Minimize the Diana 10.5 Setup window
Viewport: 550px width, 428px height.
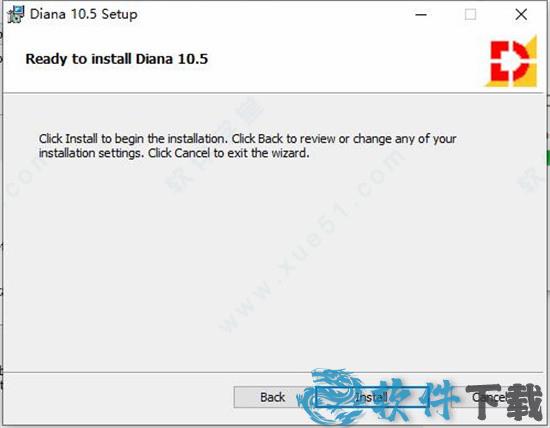421,15
